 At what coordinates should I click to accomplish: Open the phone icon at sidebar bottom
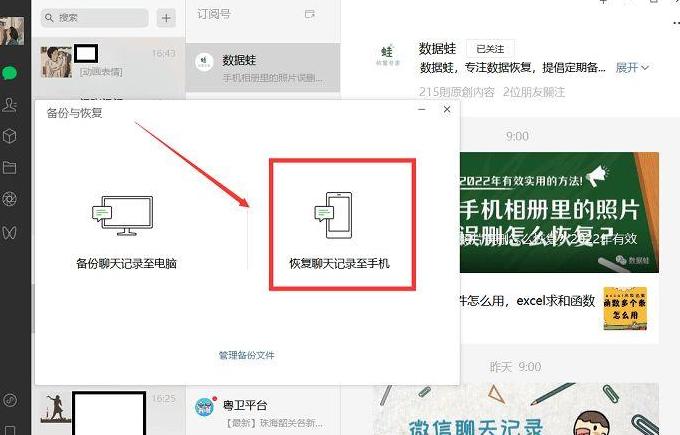click(x=10, y=430)
